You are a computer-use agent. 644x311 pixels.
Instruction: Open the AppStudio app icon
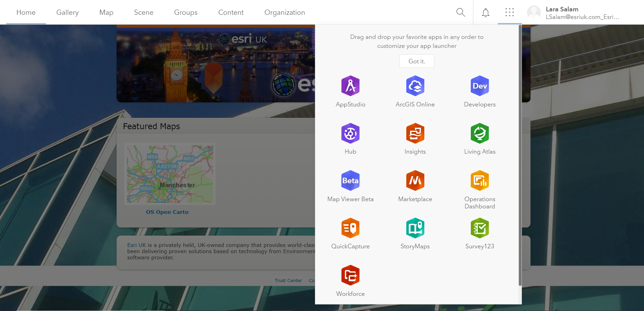click(350, 86)
